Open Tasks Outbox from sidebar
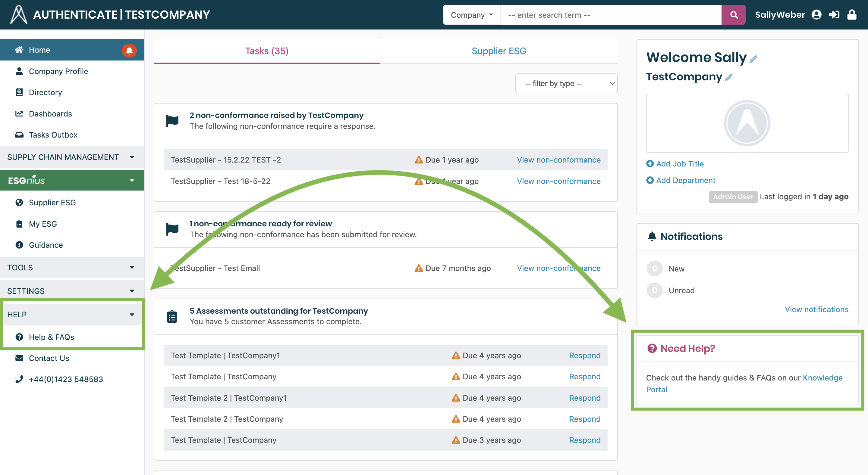Image resolution: width=868 pixels, height=475 pixels. (53, 135)
